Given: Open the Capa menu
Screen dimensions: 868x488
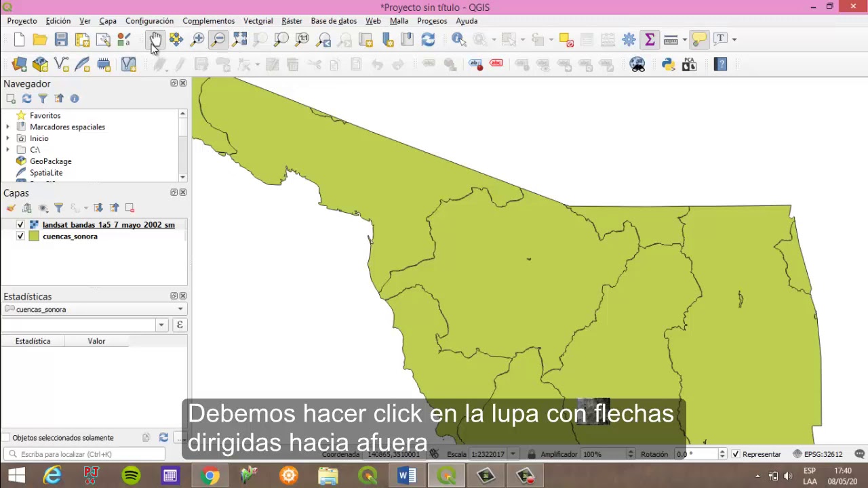Looking at the screenshot, I should (108, 21).
